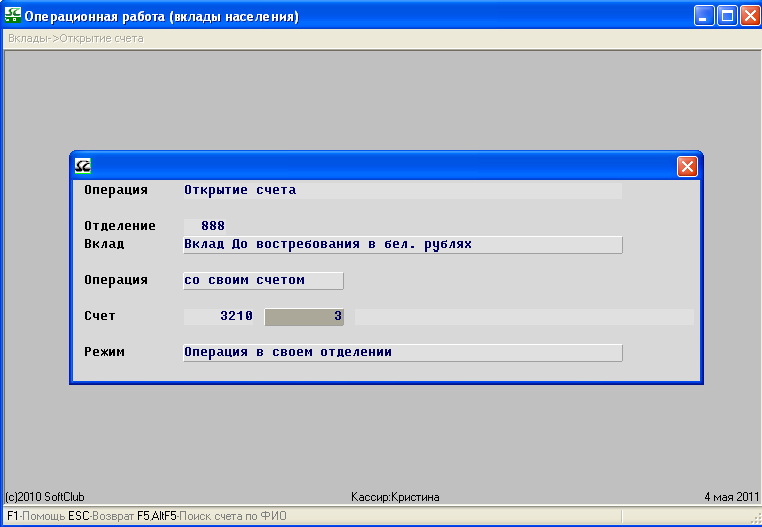Click the ESC-Возврат hint in status bar
The image size is (762, 527).
tap(101, 516)
